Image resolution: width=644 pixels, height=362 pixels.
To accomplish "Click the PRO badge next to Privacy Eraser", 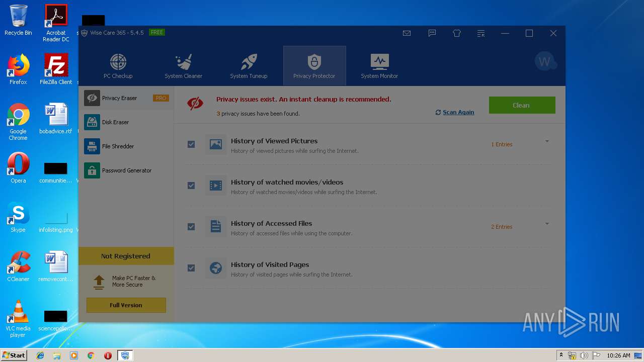I will click(160, 98).
